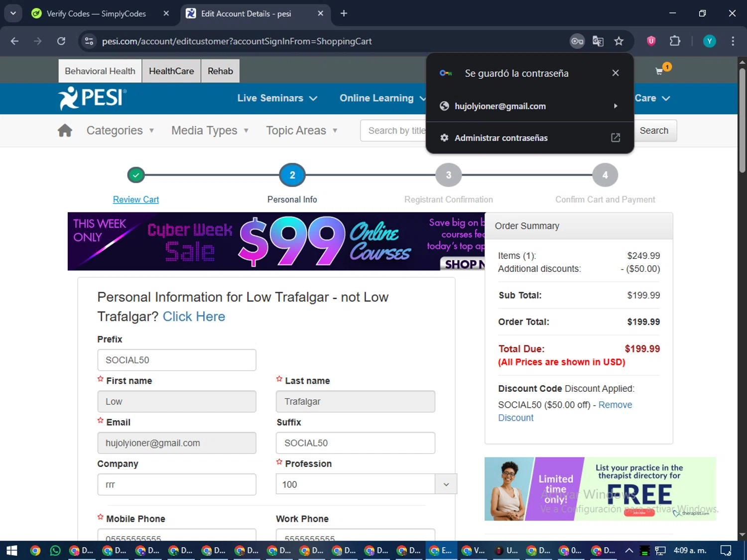This screenshot has height=560, width=747.
Task: Open the red shield extension icon
Action: 651,41
